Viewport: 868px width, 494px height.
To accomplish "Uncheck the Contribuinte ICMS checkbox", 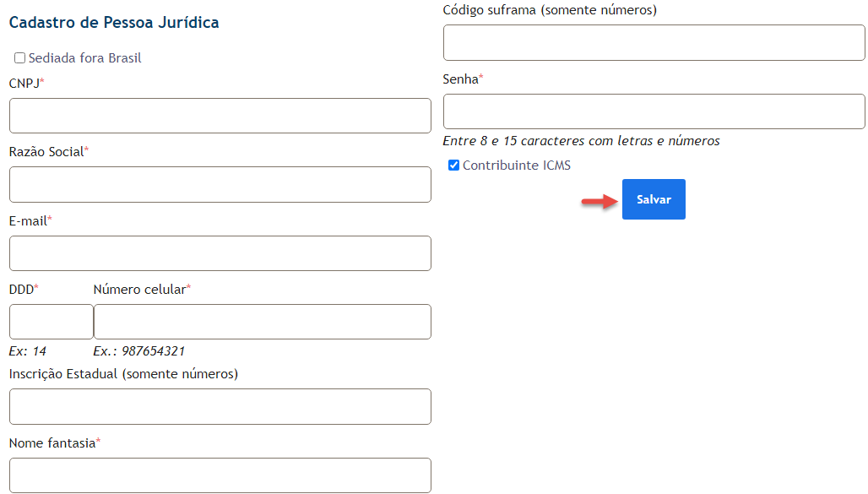I will click(454, 166).
